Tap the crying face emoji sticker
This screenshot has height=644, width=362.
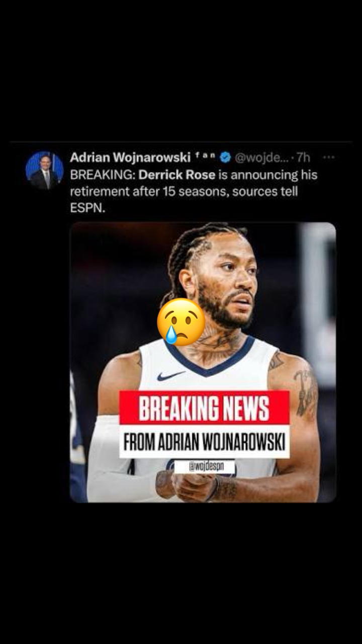[181, 322]
